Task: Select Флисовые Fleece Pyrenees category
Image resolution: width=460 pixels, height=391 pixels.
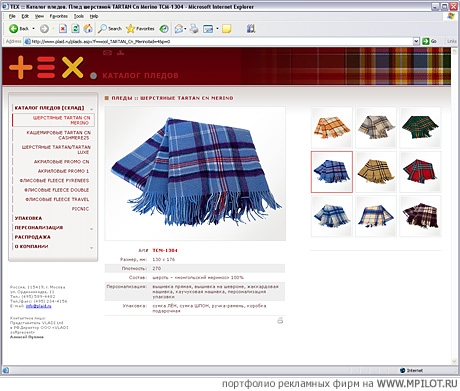Action: (x=54, y=180)
